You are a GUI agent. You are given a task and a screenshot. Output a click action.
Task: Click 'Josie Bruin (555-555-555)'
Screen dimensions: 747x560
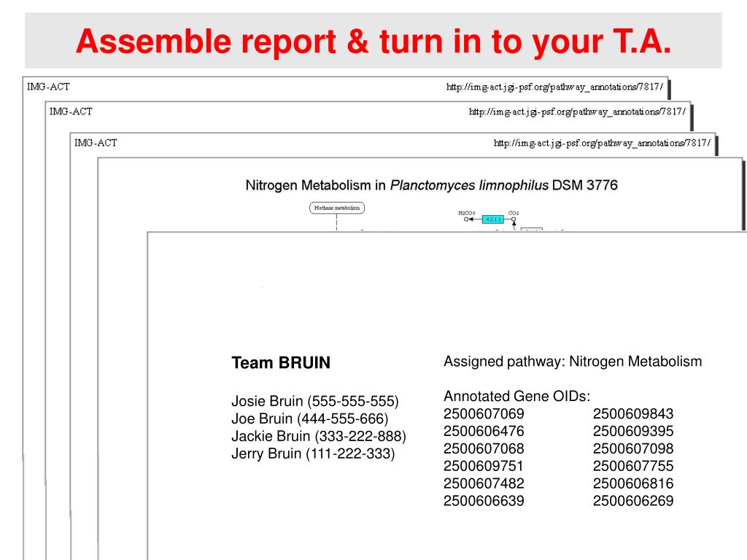(315, 402)
